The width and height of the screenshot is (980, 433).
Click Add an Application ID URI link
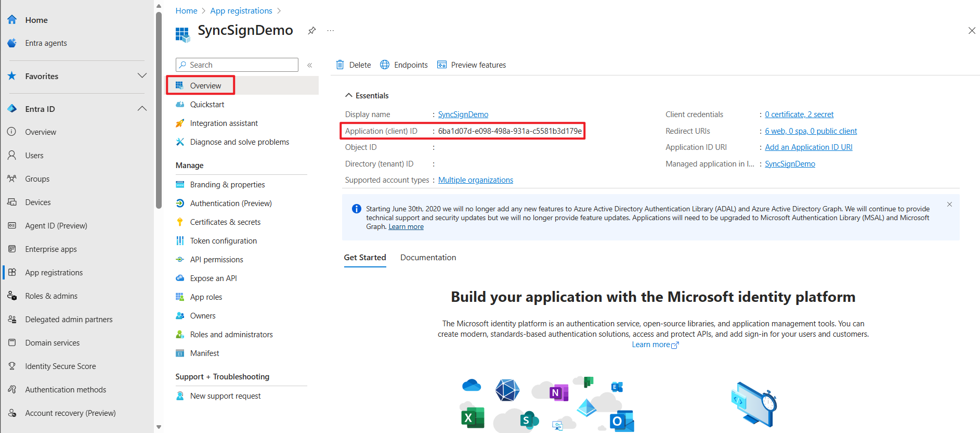808,147
